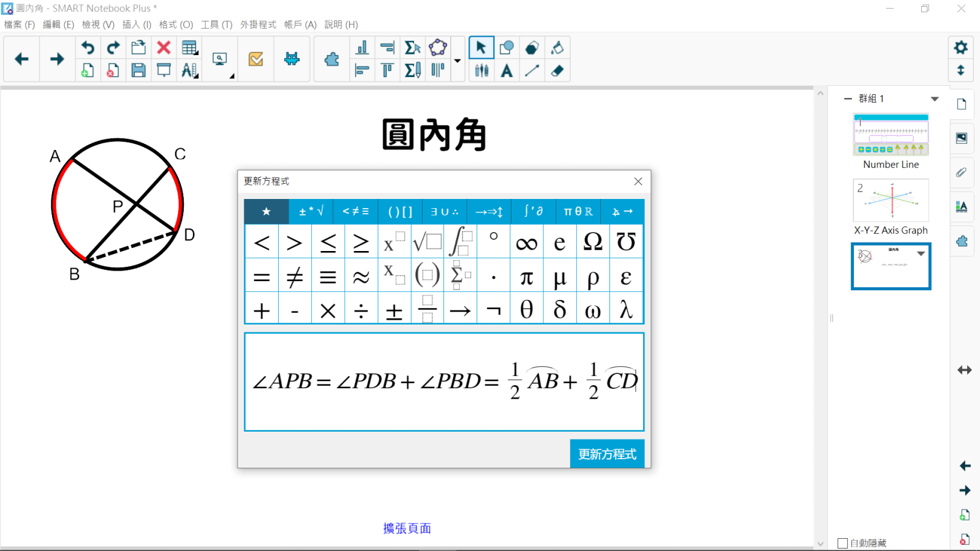
Task: Select the line drawing tool
Action: 532,70
